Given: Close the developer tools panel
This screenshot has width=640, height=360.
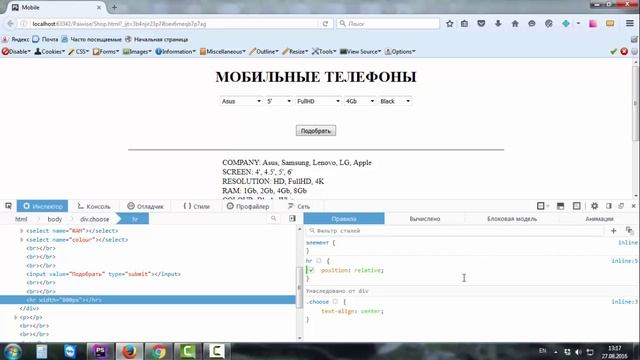Looking at the screenshot, I should tap(633, 206).
